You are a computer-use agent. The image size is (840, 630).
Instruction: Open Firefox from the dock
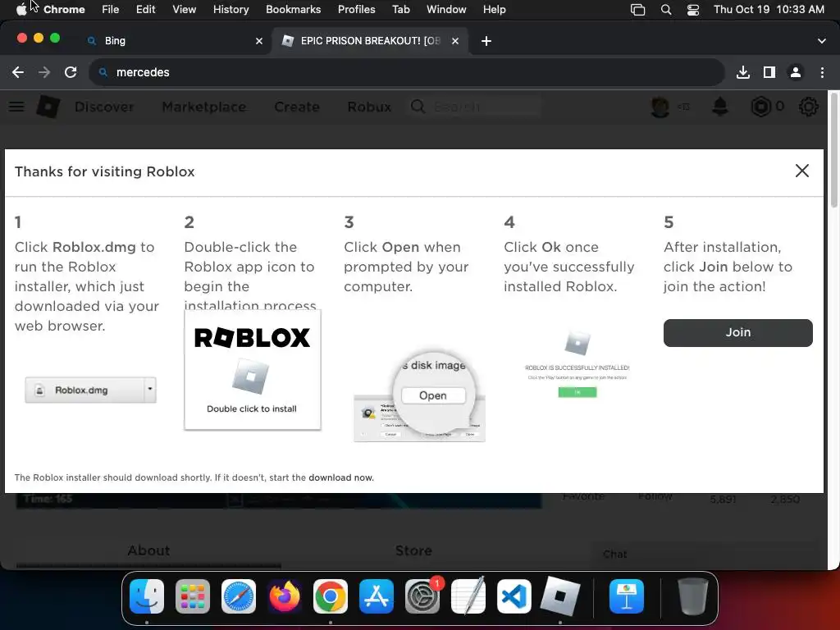[x=285, y=596]
